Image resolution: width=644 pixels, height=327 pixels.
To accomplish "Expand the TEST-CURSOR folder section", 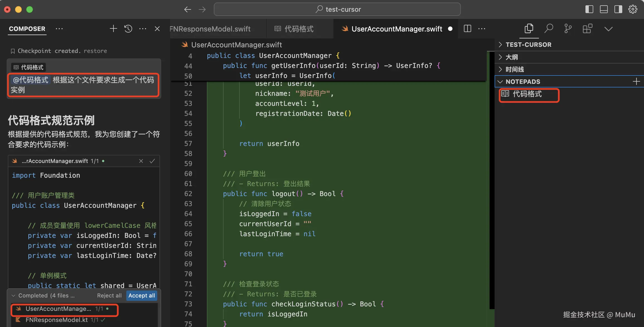I will (528, 45).
